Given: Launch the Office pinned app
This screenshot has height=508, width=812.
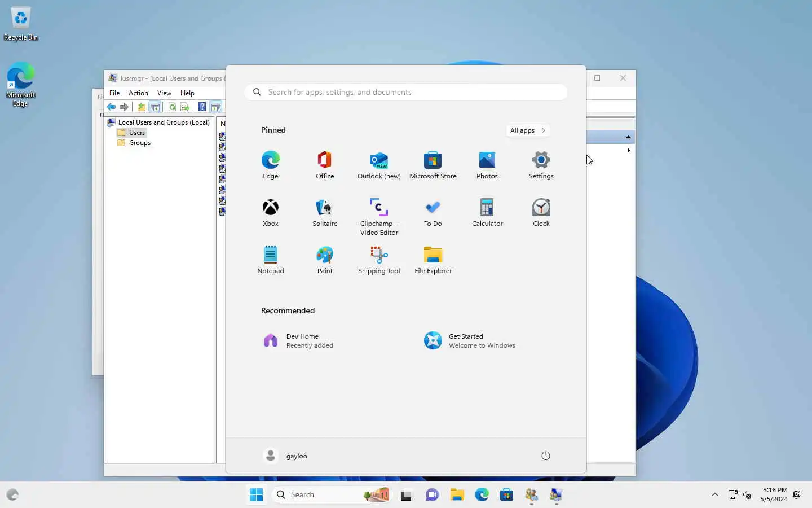Looking at the screenshot, I should click(x=325, y=165).
